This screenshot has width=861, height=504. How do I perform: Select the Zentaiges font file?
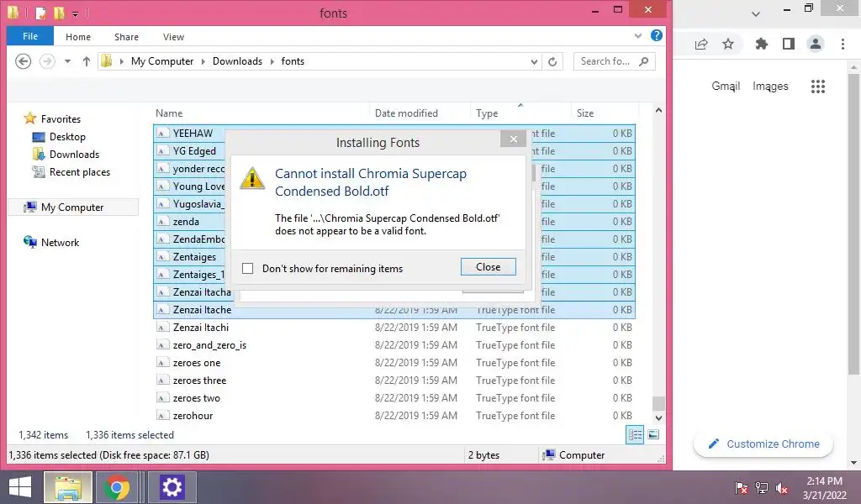click(x=194, y=257)
